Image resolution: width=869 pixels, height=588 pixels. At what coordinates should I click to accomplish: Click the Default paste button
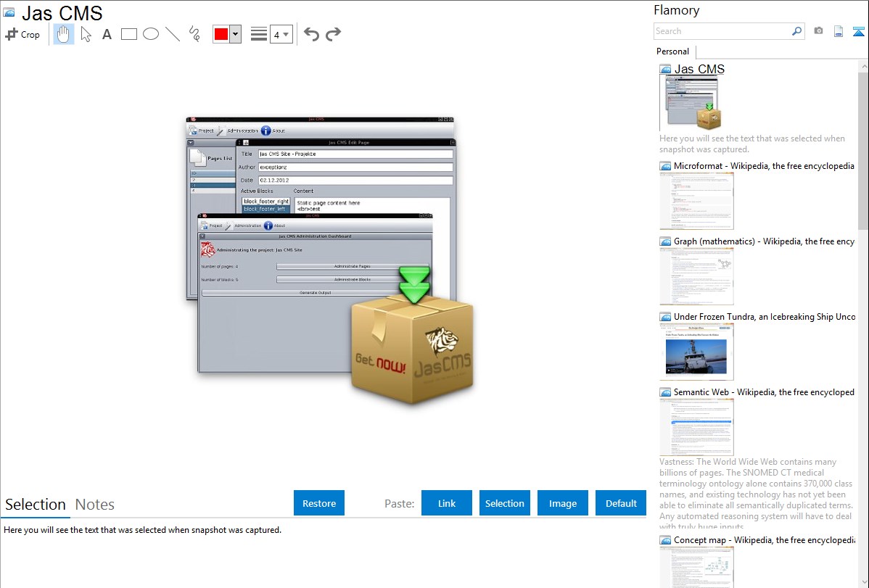pyautogui.click(x=621, y=503)
